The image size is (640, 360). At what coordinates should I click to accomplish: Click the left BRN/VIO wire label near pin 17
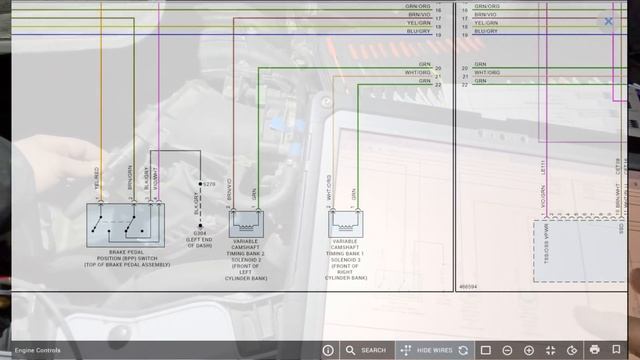(419, 14)
